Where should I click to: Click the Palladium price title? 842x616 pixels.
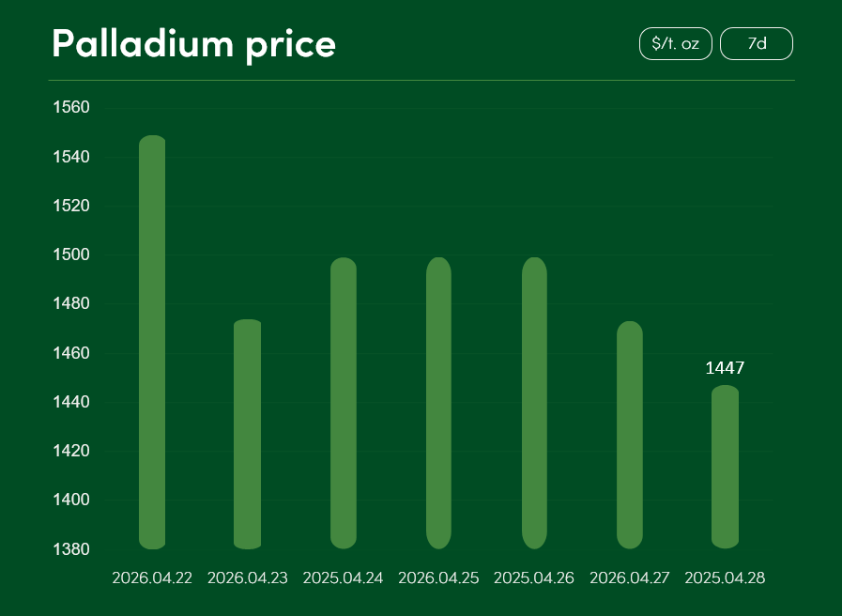[x=193, y=43]
